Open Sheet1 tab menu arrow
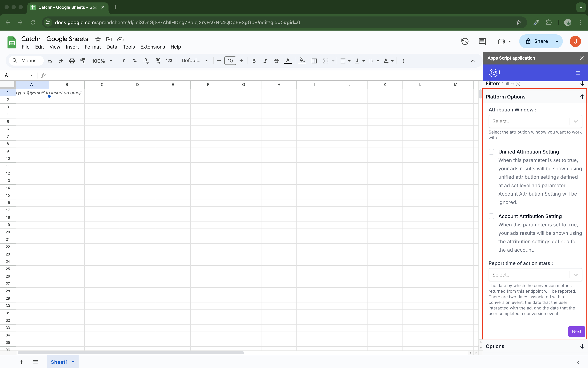 coord(73,362)
